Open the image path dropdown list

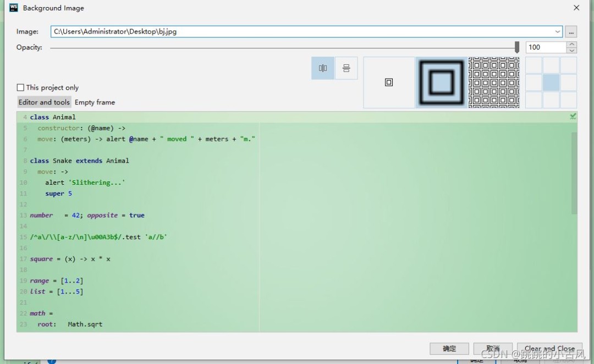[x=557, y=31]
